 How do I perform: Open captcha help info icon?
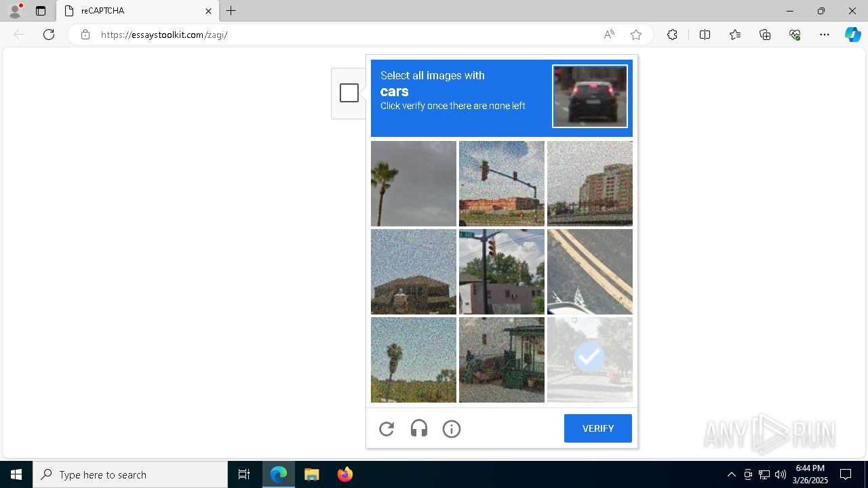[x=452, y=428]
